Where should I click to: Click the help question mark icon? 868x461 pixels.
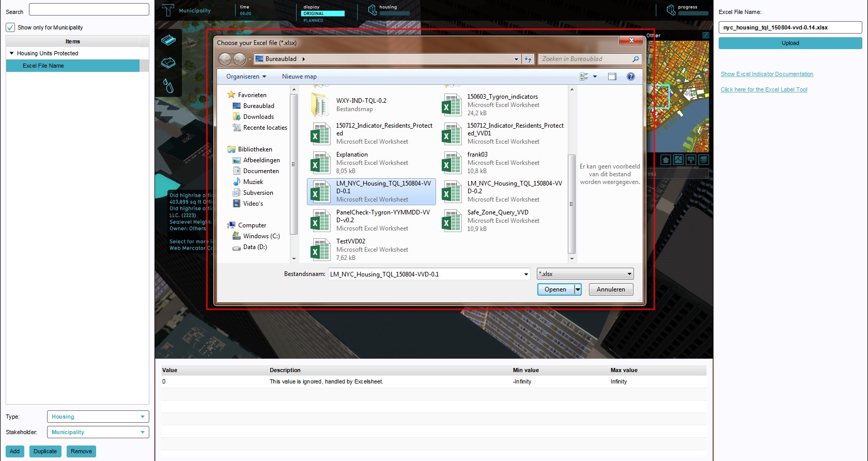click(630, 76)
